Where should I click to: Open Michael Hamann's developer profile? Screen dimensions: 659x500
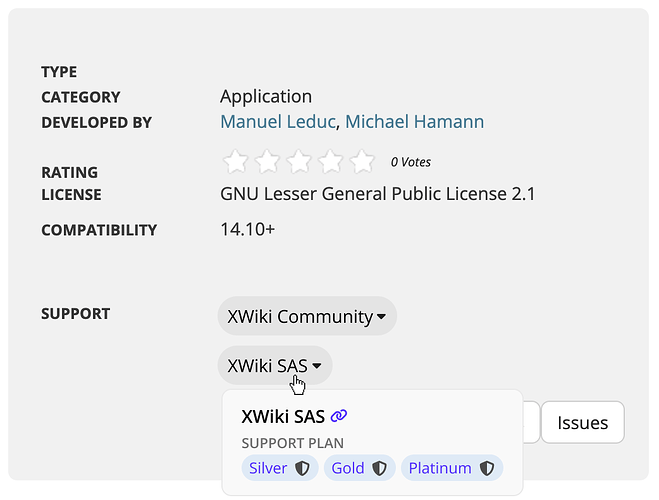point(414,122)
